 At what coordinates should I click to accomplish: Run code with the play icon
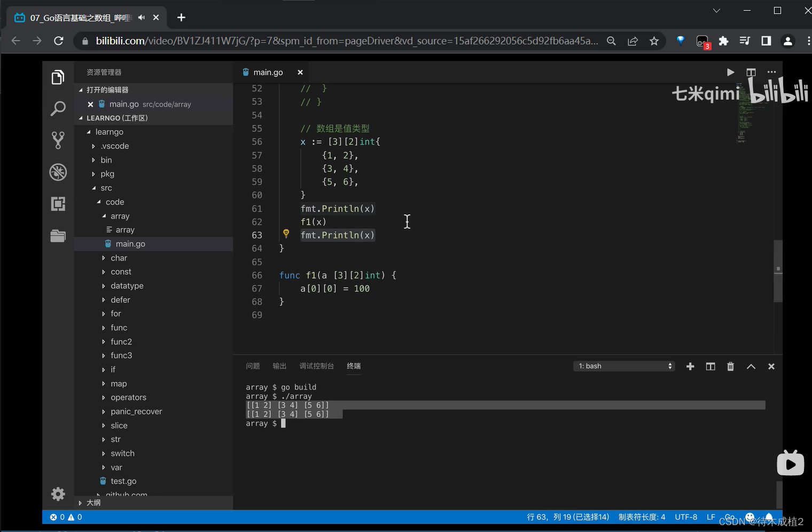coord(730,72)
